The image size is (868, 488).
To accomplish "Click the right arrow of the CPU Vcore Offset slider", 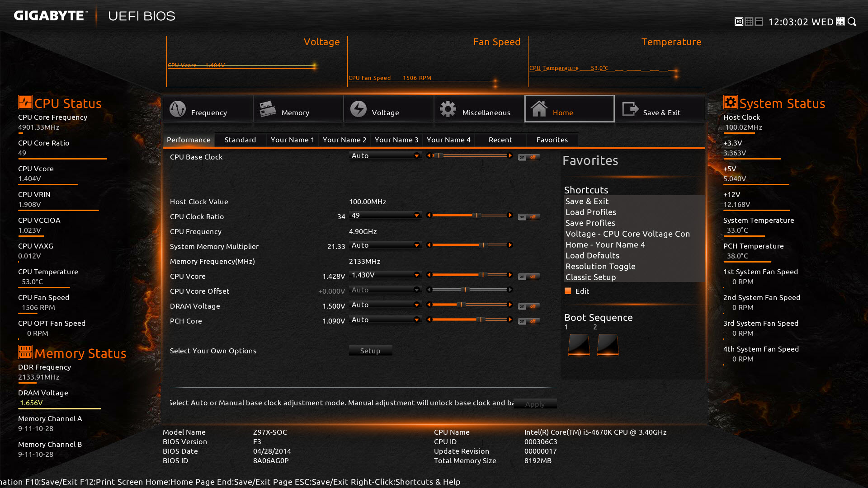I will (510, 290).
